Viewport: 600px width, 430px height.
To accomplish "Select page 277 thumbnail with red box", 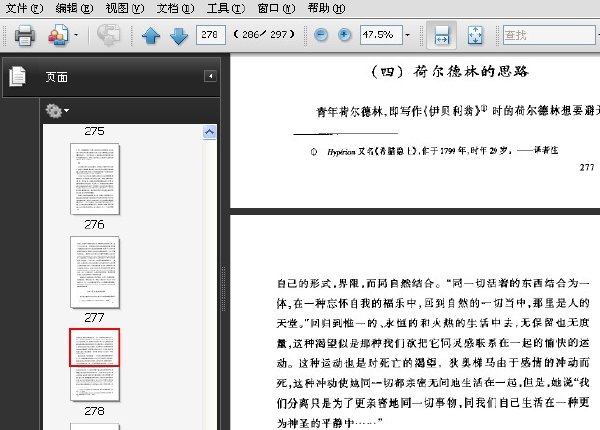I will (95, 365).
